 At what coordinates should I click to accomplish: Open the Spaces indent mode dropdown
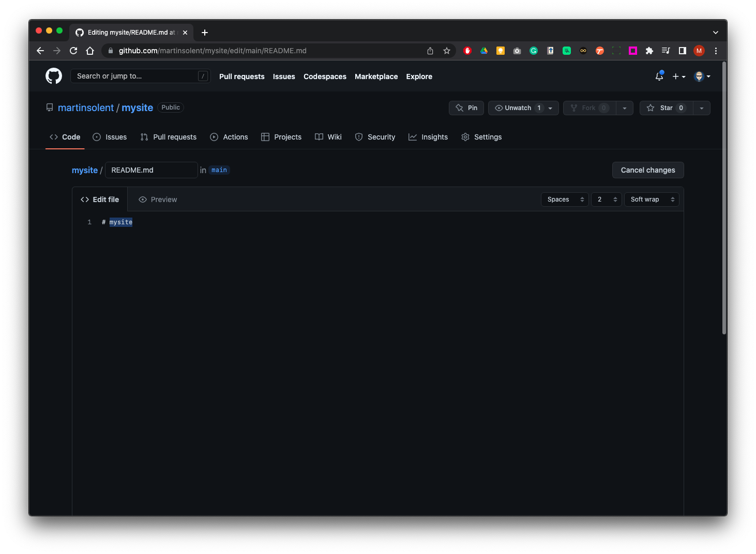tap(565, 199)
